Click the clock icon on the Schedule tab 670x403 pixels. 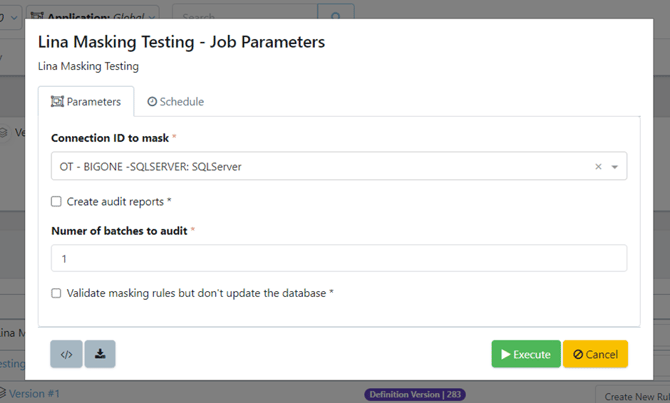click(152, 102)
